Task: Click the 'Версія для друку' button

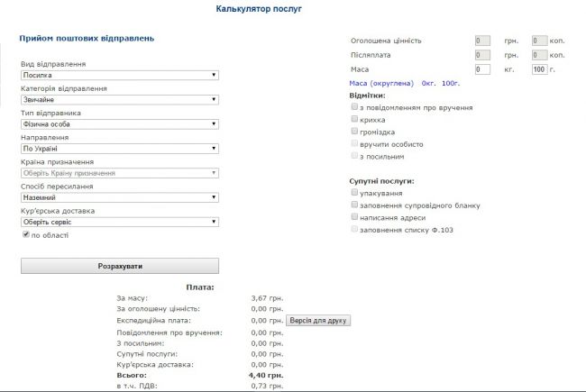Action: click(x=318, y=320)
